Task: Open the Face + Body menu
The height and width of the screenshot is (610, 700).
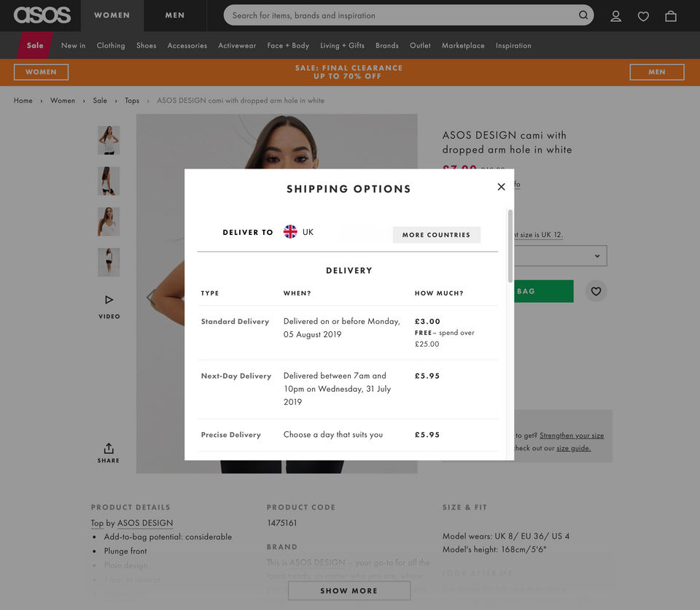Action: coord(288,45)
